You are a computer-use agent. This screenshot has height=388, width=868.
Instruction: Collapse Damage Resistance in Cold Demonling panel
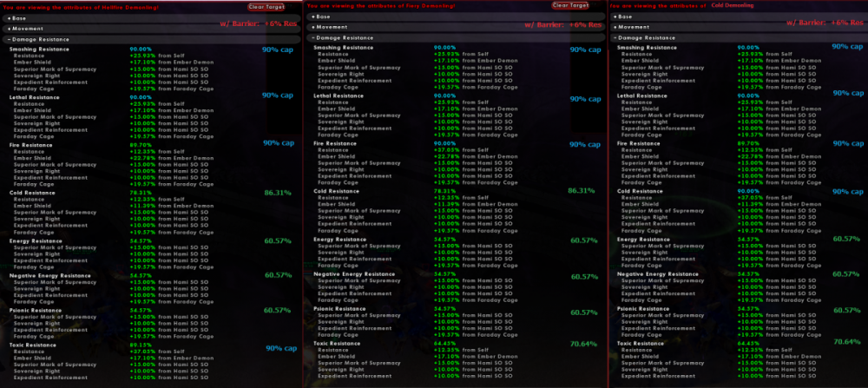point(642,38)
